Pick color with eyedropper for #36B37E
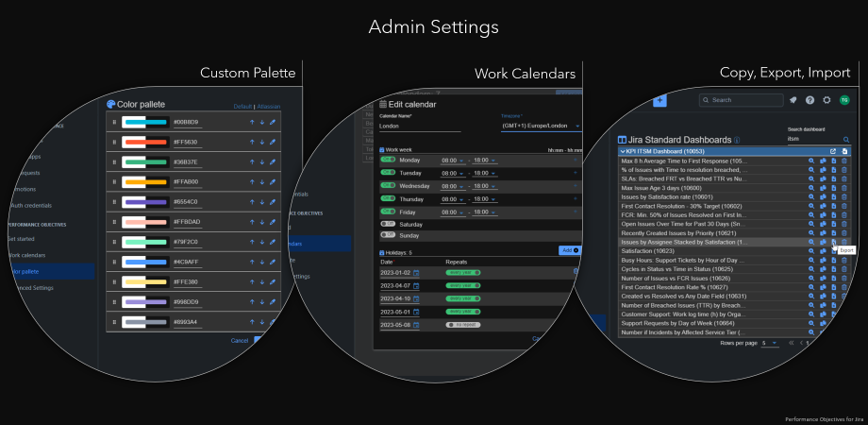This screenshot has height=425, width=868. tap(273, 161)
